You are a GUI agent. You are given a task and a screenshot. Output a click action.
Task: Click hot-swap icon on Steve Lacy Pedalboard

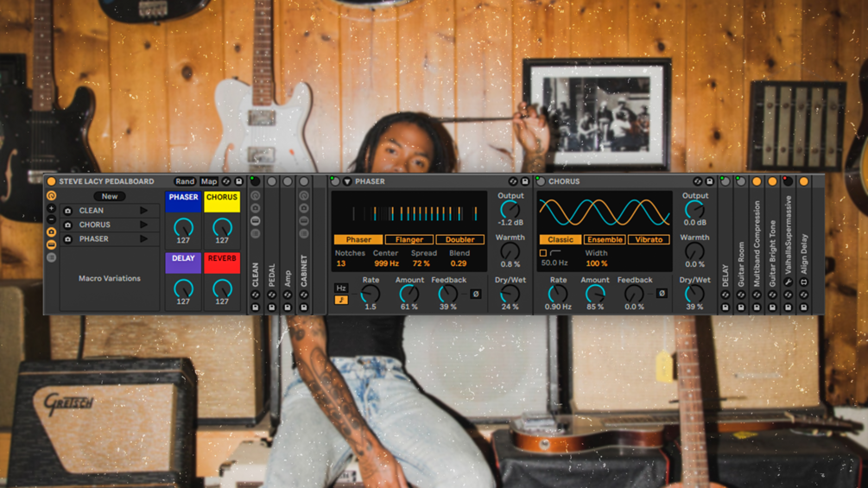(226, 181)
